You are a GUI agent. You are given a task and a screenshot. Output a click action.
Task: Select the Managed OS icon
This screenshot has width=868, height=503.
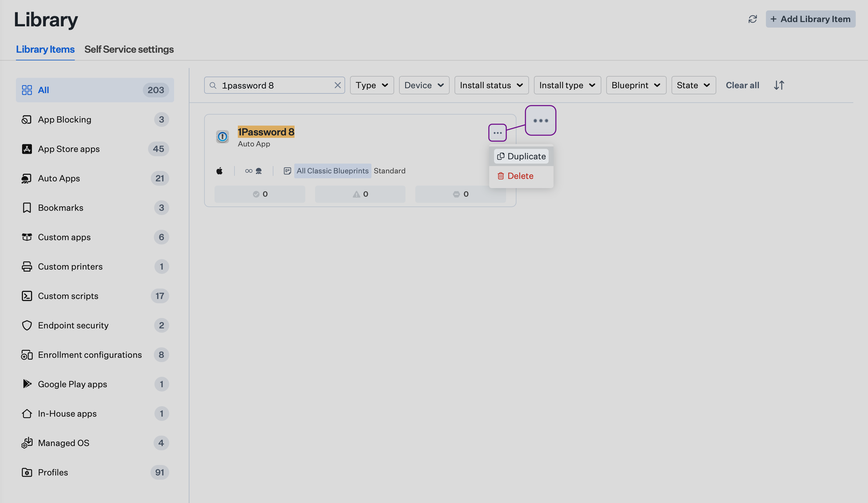(x=27, y=443)
